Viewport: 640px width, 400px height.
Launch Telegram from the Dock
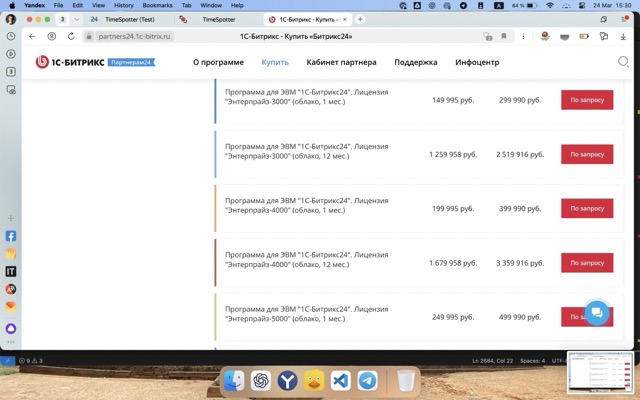[367, 381]
